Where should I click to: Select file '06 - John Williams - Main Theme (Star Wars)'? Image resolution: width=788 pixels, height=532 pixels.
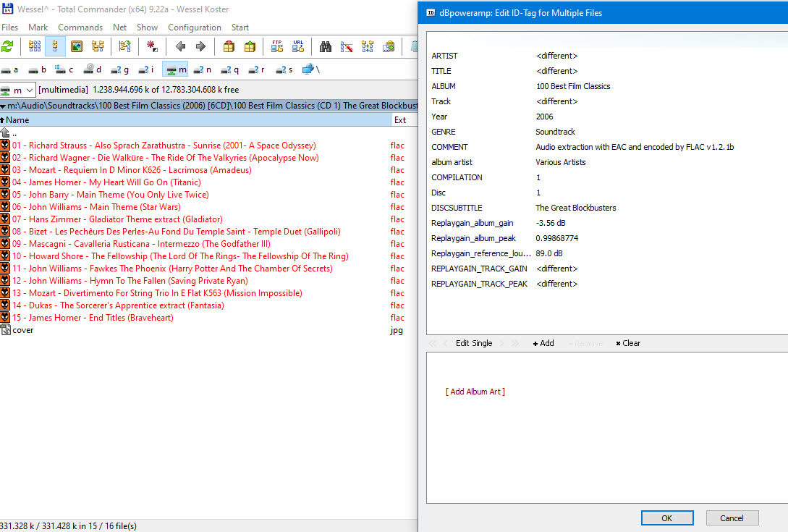pos(96,207)
